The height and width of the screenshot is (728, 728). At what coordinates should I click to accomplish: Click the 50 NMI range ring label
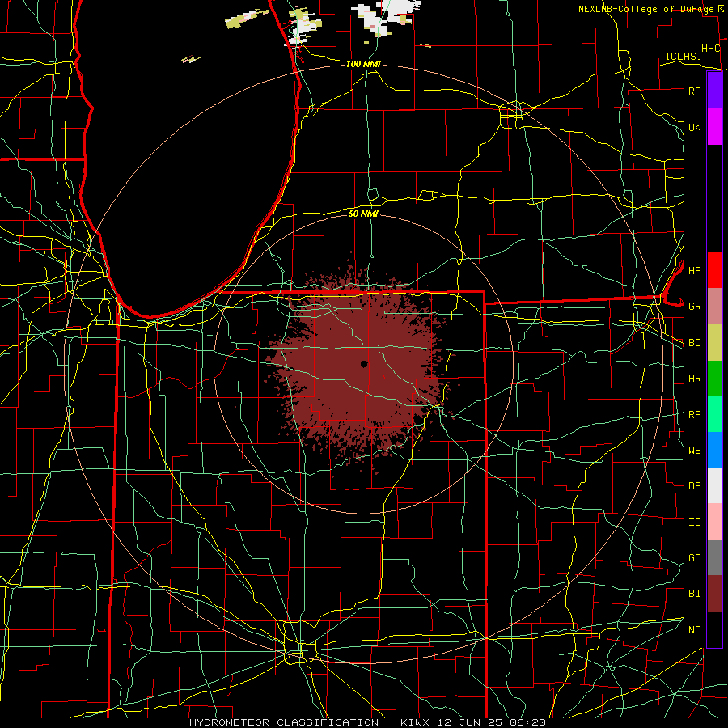coord(363,214)
